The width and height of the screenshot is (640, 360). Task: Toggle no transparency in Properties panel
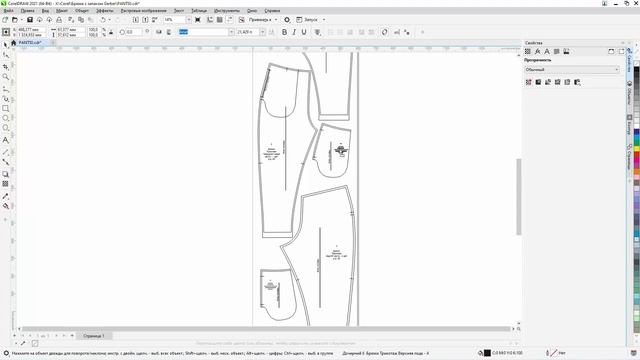click(529, 82)
